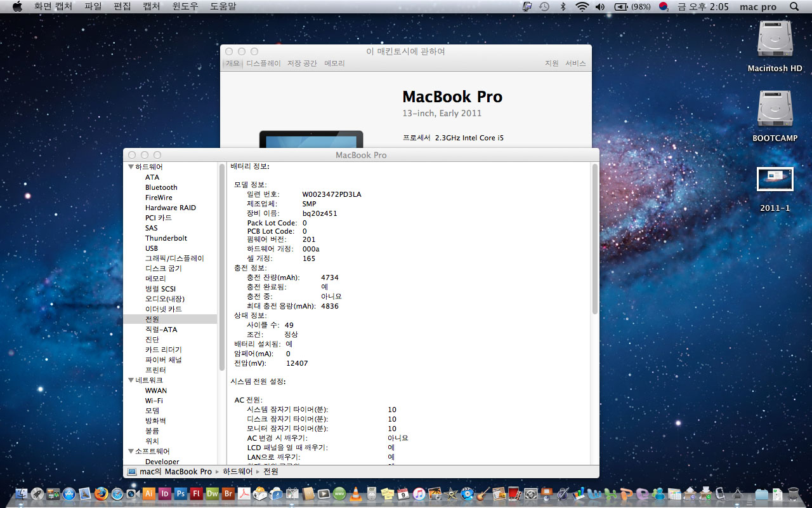Collapse the 하드웨어 section triangle
Image resolution: width=812 pixels, height=508 pixels.
pos(131,167)
